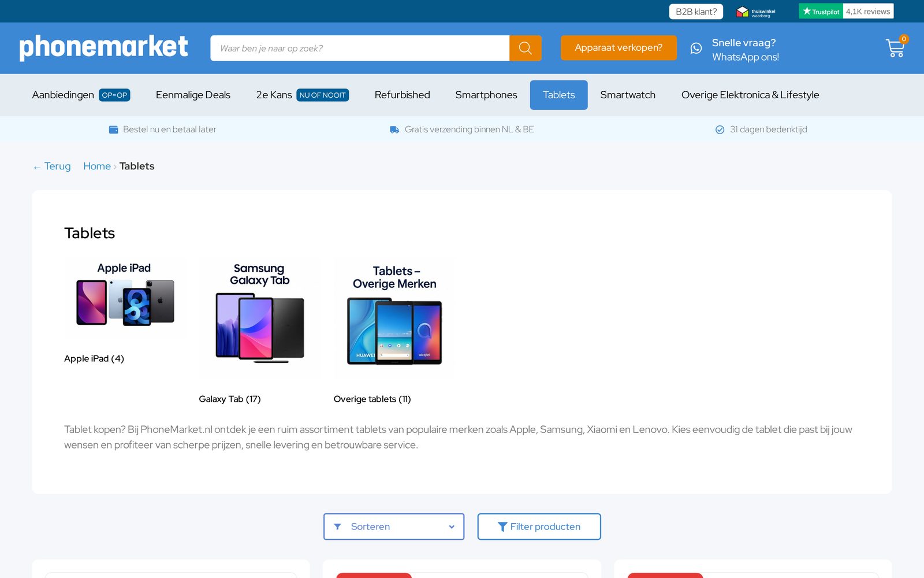Click the OP=OP badge

tap(114, 95)
